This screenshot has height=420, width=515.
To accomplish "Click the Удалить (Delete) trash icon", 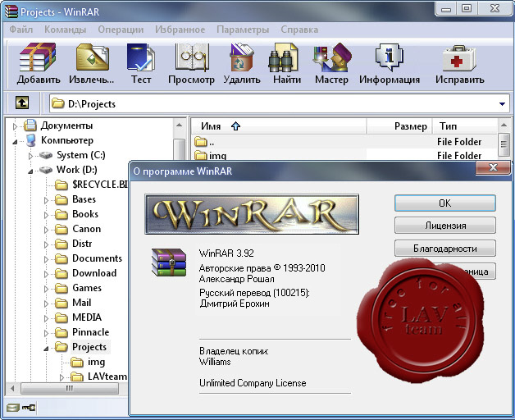I will coord(242,57).
